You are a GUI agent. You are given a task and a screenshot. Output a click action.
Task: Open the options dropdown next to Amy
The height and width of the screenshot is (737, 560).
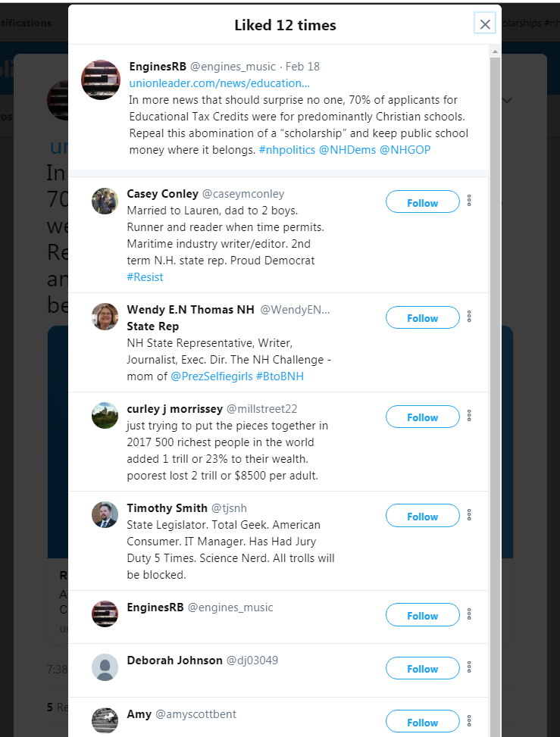(x=469, y=720)
